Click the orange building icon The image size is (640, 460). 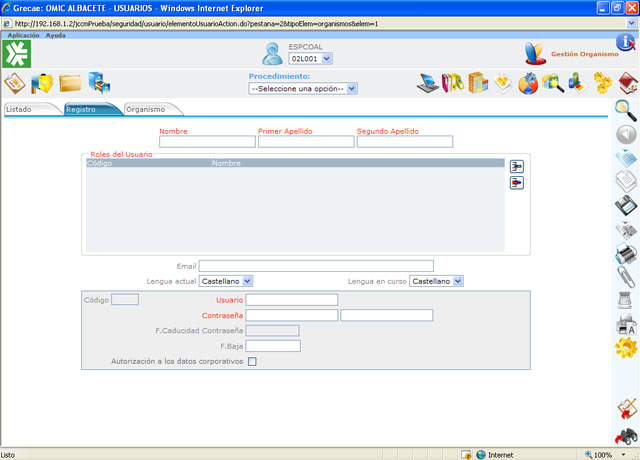[478, 83]
